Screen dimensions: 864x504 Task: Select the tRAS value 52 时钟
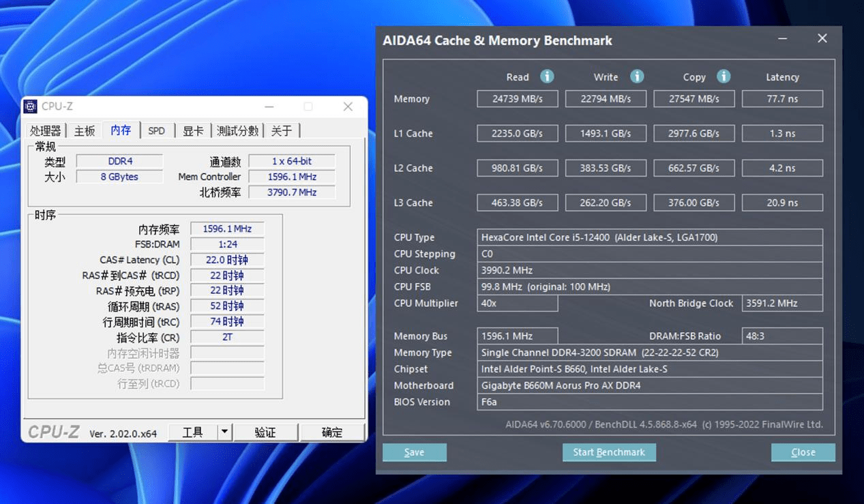[227, 306]
